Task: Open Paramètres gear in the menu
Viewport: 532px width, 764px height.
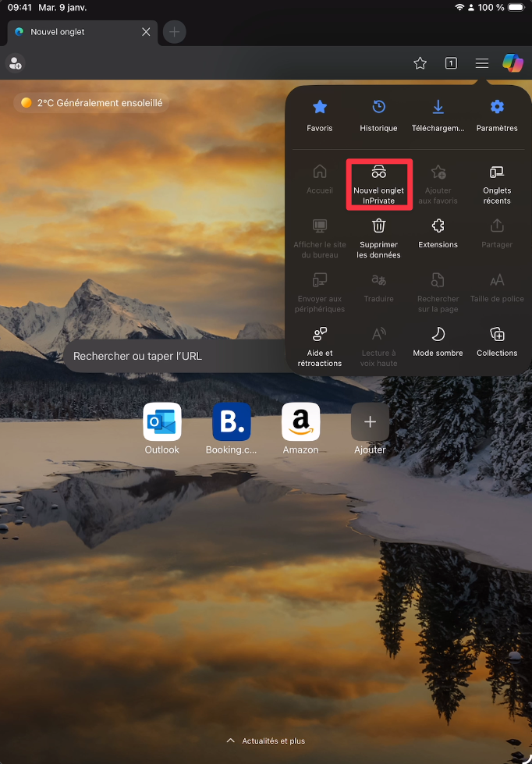Action: point(497,115)
